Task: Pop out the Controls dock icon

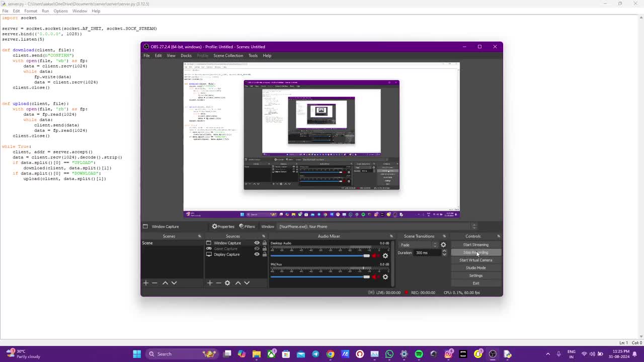Action: coord(499,236)
